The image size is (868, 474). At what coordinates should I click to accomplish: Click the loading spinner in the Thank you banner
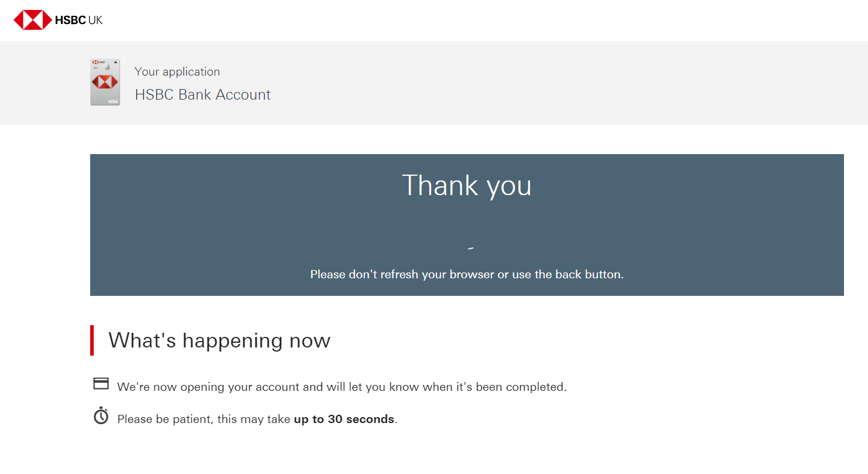470,248
